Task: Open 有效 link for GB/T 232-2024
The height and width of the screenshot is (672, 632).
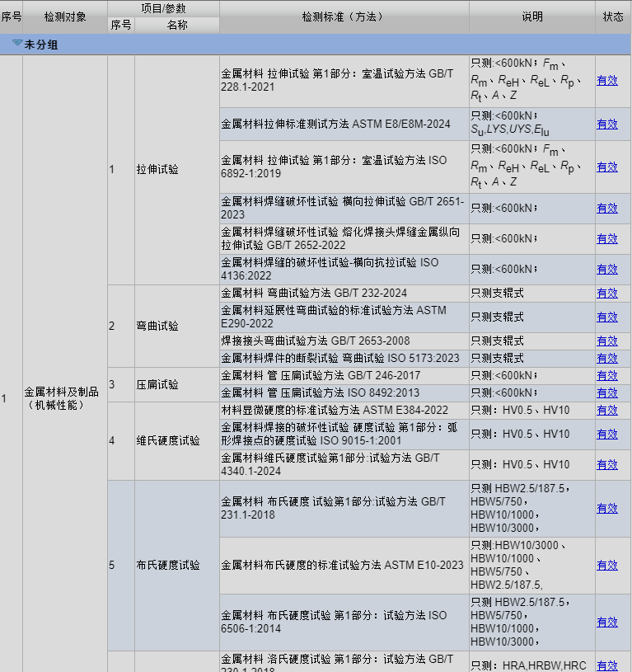Action: 607,294
